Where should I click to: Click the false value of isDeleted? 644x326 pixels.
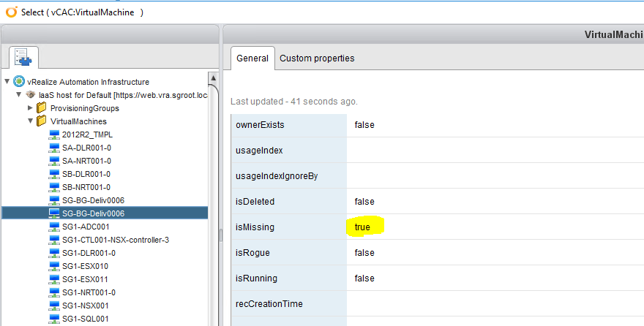pos(364,201)
